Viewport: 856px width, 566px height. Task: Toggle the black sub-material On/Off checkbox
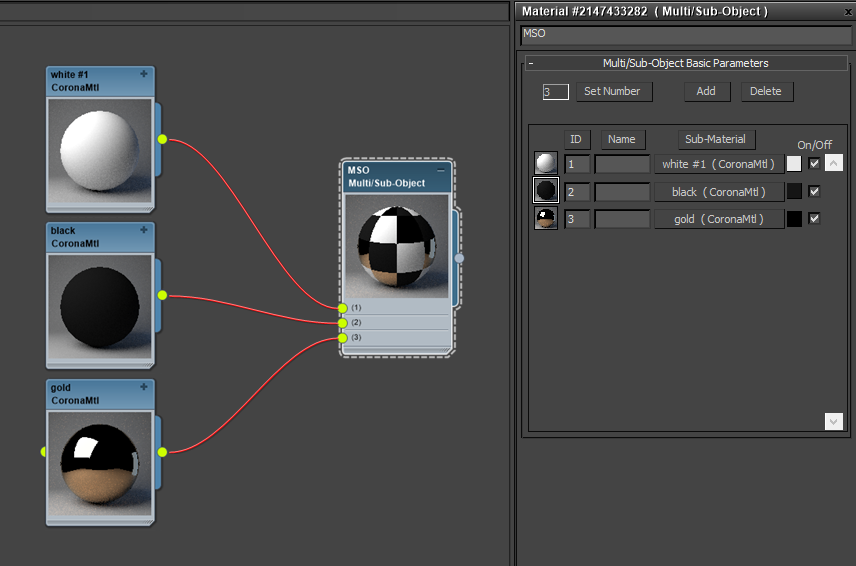[x=814, y=191]
